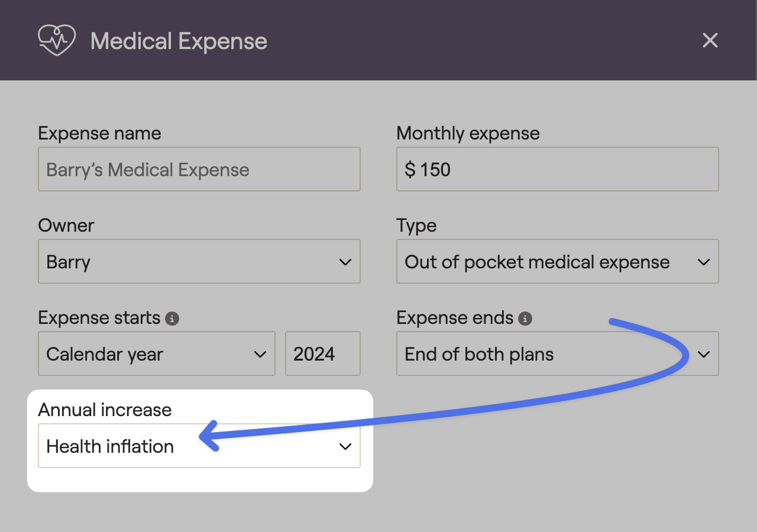Click the chevron in Annual increase field
The width and height of the screenshot is (757, 532).
[345, 446]
